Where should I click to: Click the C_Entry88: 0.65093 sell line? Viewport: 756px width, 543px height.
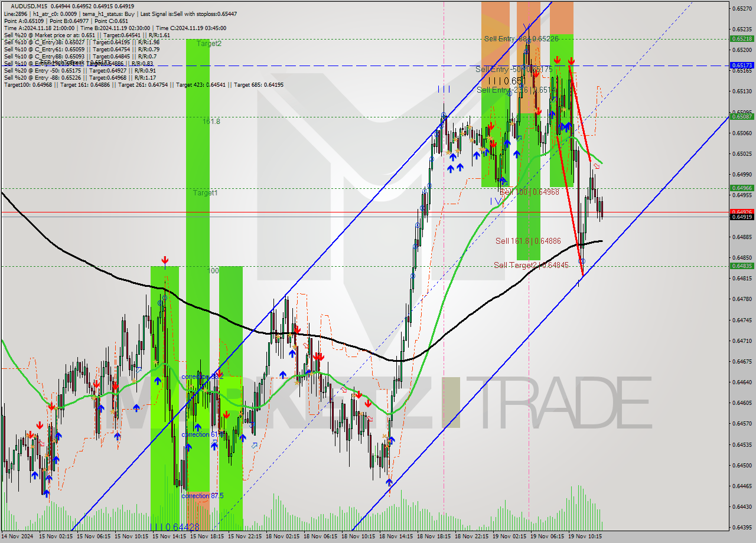pos(80,56)
